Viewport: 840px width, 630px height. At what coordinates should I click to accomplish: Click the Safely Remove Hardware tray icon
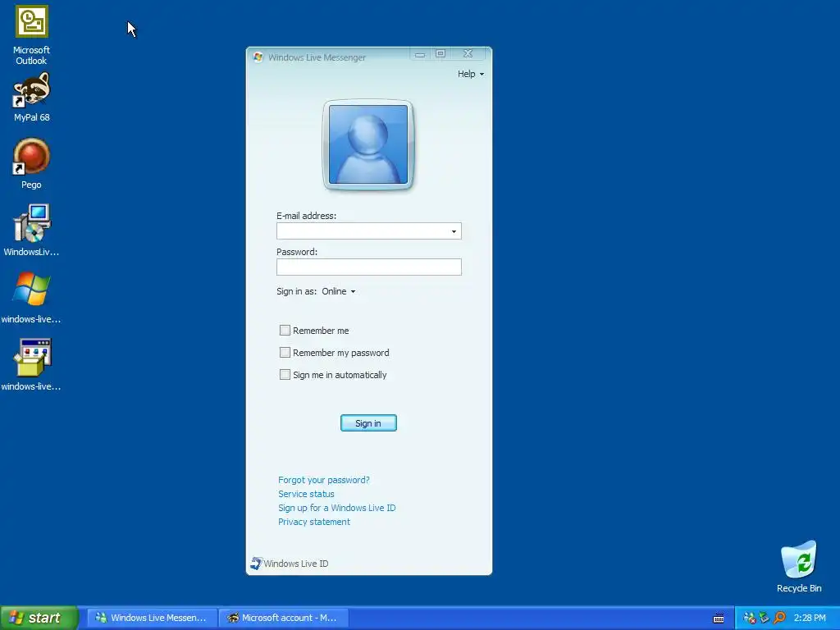[764, 619]
